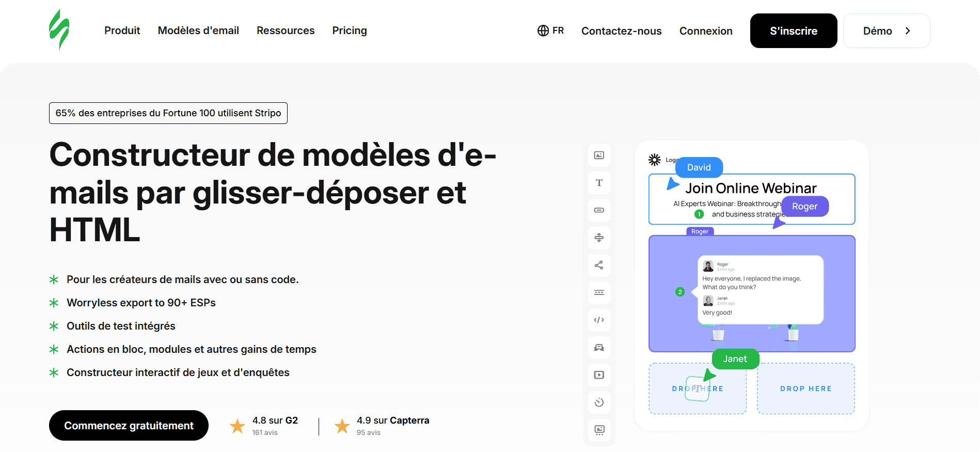Click the 4.8 sur G2 rating
Image resolution: width=980 pixels, height=452 pixels.
click(x=275, y=420)
